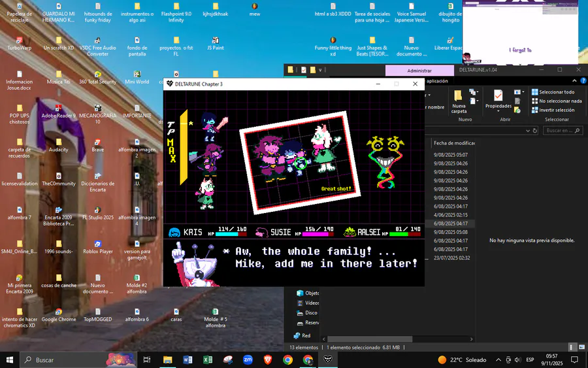588x368 pixels.
Task: Open the Papelera de reciclaje desktop icon
Action: pos(20,13)
